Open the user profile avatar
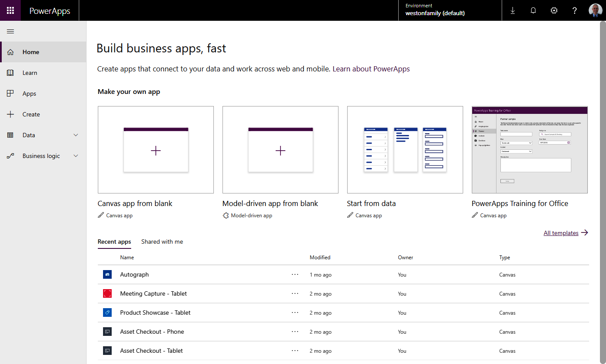Viewport: 606px width, 364px height. pos(596,10)
